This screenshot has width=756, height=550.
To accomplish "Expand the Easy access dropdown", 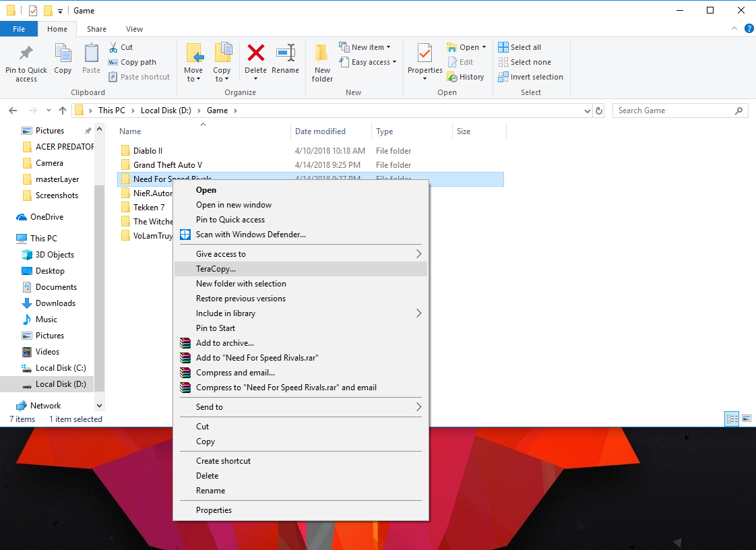I will click(x=394, y=62).
